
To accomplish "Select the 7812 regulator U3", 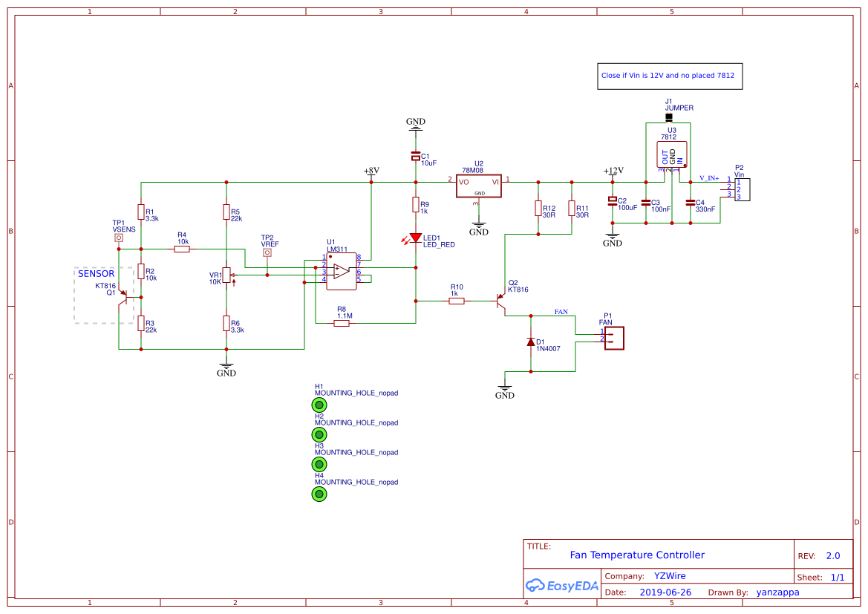I will click(672, 154).
